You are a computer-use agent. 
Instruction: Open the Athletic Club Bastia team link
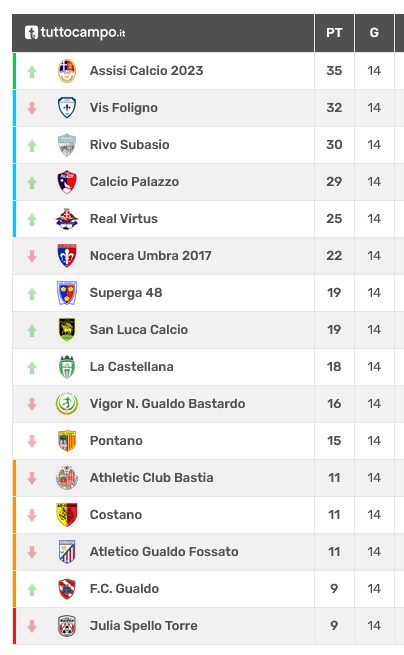coord(152,478)
